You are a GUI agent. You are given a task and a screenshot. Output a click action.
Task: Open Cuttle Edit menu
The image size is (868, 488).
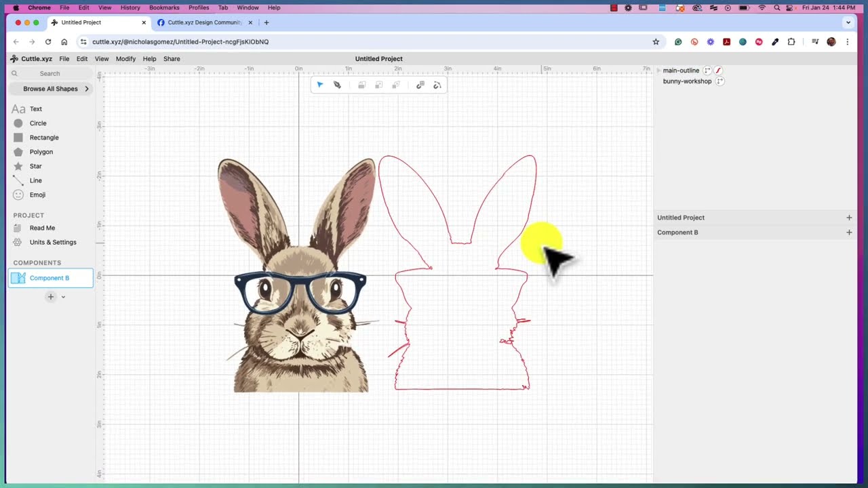(x=82, y=59)
